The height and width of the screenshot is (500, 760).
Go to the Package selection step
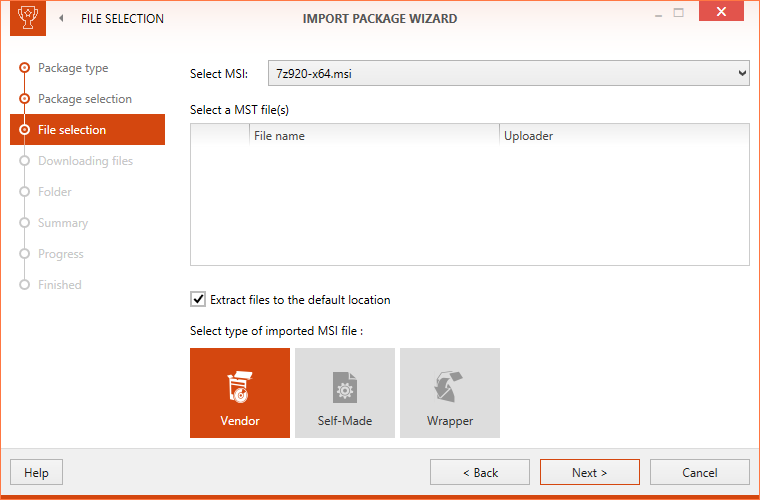[x=84, y=99]
